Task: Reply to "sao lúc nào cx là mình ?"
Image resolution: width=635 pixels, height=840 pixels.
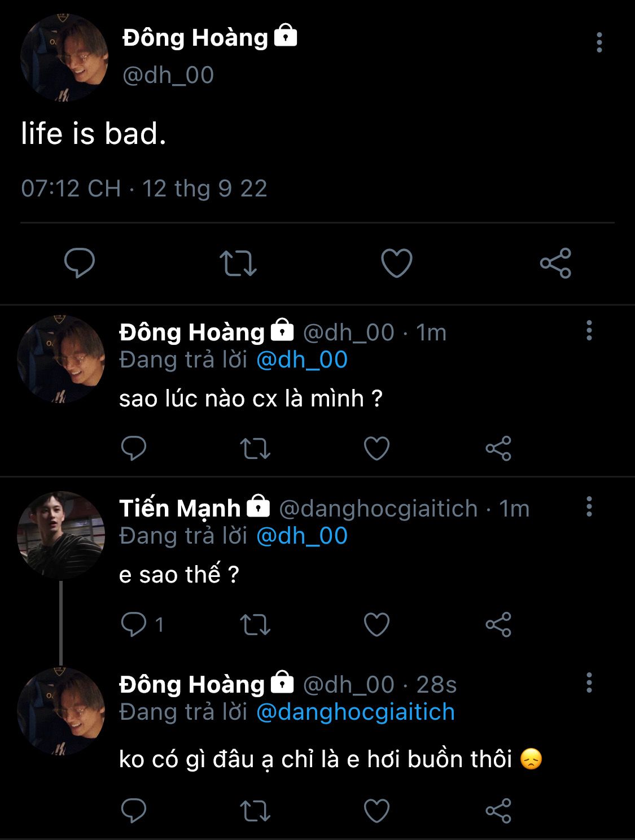Action: coord(134,449)
